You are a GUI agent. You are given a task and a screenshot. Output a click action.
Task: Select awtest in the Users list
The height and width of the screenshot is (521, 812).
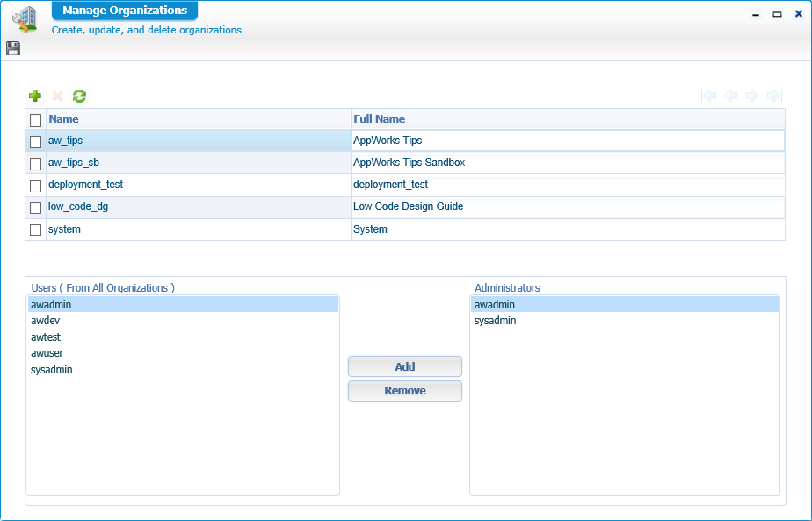(x=183, y=337)
